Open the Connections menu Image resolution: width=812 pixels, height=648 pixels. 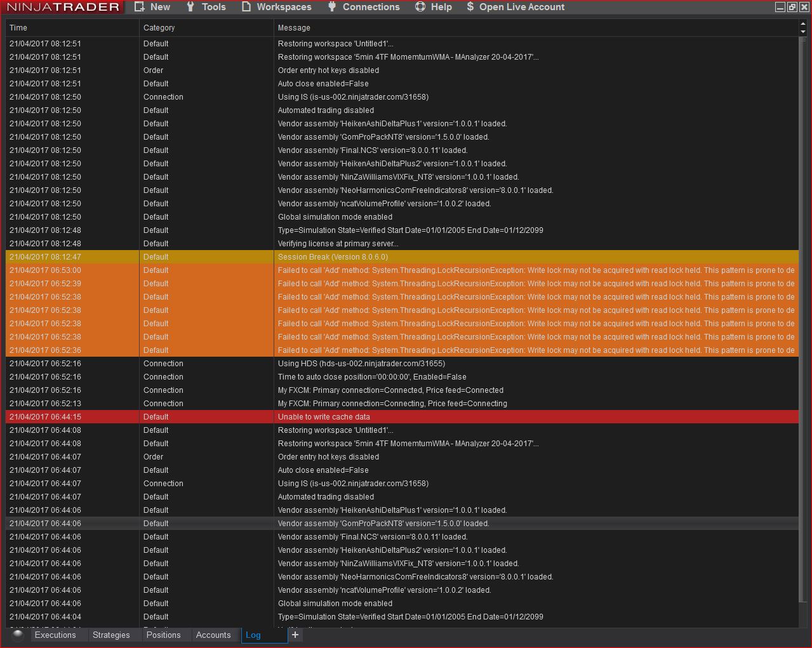[364, 7]
